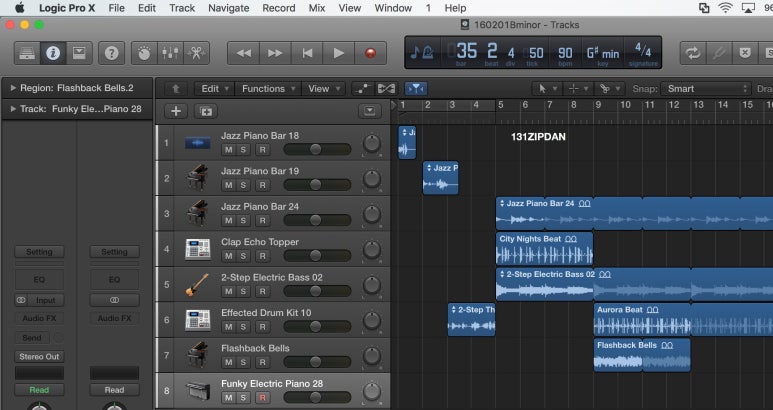Click Funky Electric Piano 28 keyboard icon
The height and width of the screenshot is (410, 773).
coord(198,391)
